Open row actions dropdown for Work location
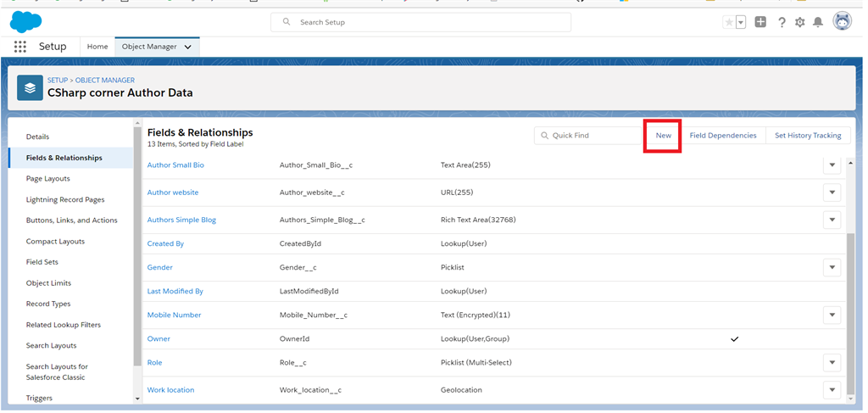This screenshot has height=413, width=868. (832, 390)
